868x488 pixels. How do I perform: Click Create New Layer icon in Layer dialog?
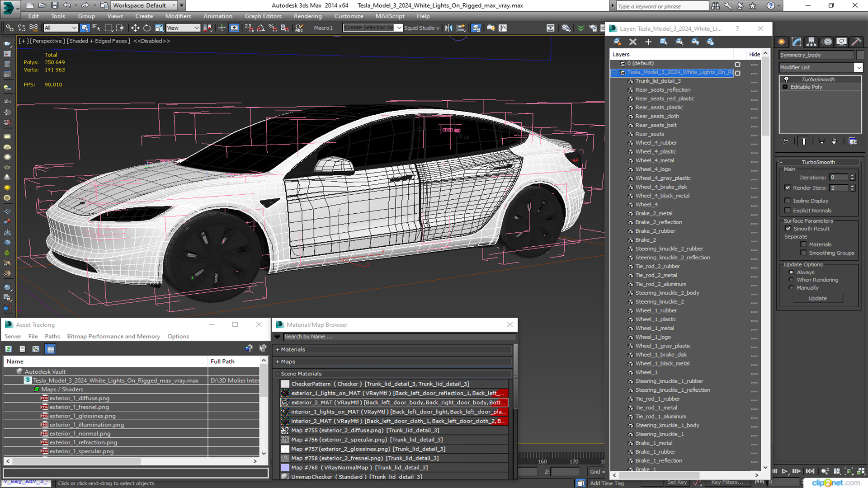(x=617, y=42)
